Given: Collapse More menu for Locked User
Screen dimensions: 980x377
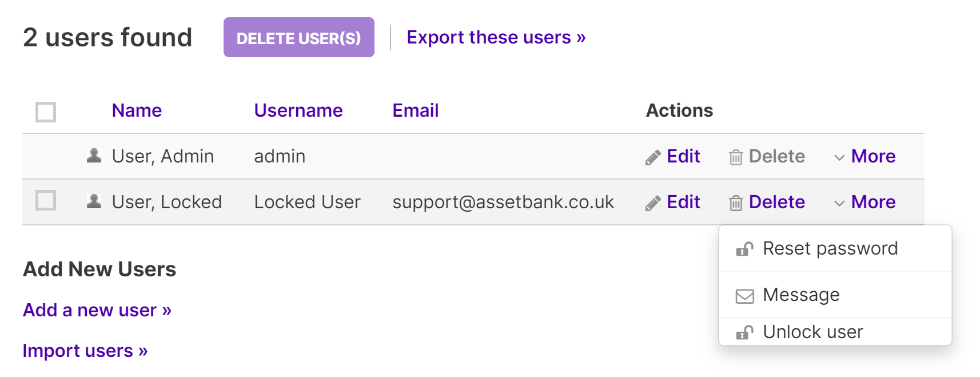Looking at the screenshot, I should tap(865, 202).
